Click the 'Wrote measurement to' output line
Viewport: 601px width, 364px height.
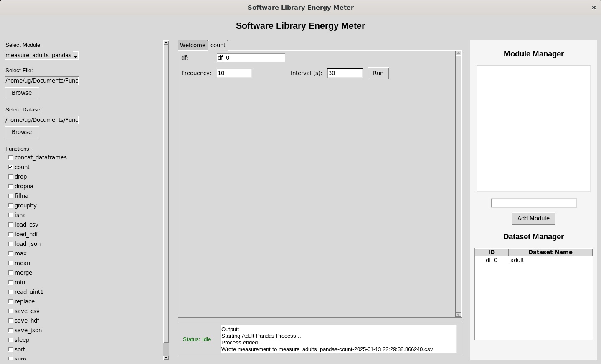(327, 349)
